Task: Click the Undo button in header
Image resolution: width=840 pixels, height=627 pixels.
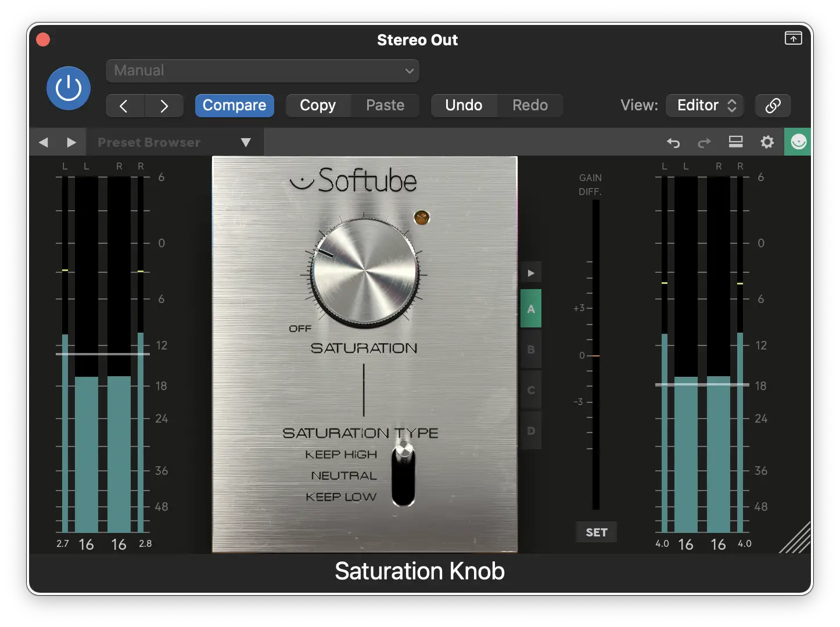Action: 464,106
